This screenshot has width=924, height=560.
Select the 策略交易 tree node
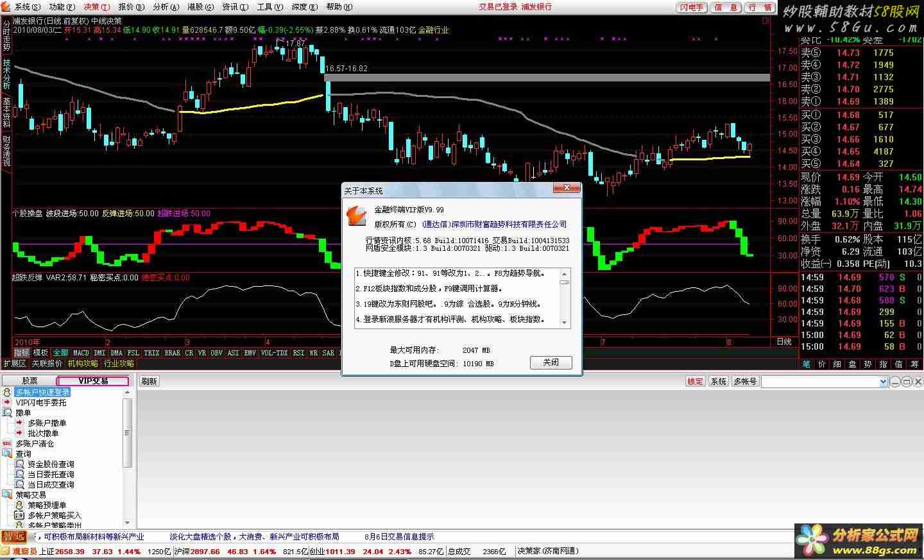(x=31, y=495)
